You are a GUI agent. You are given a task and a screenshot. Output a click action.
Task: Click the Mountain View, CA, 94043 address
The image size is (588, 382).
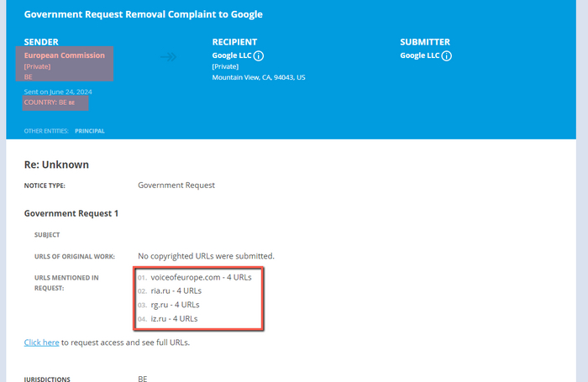click(259, 77)
